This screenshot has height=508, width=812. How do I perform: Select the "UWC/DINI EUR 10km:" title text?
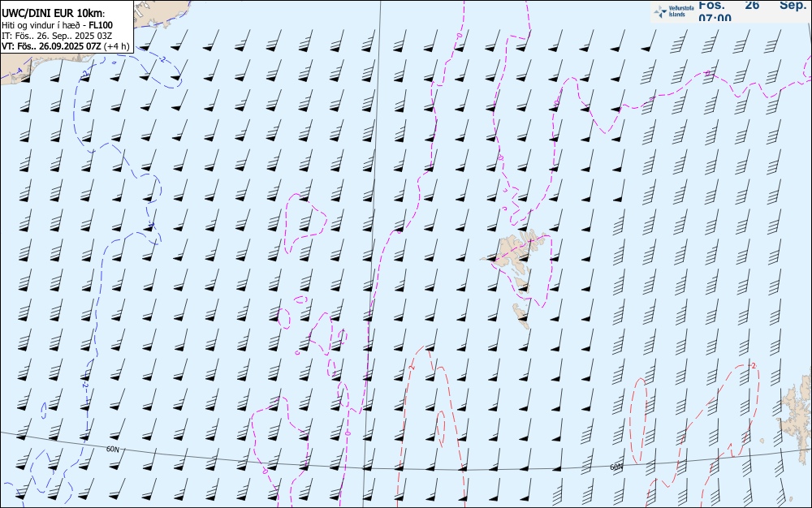click(53, 14)
